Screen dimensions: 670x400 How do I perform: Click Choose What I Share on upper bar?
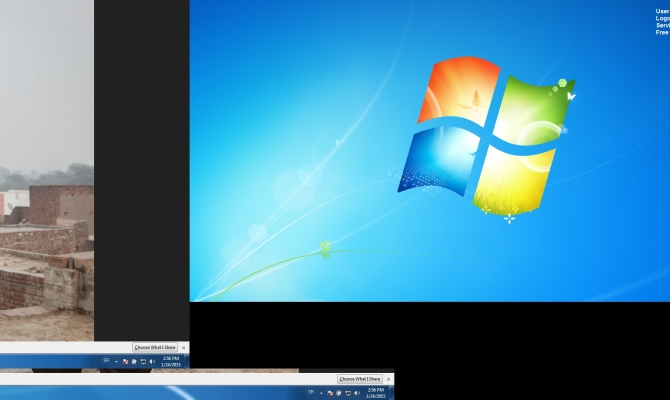tap(155, 347)
